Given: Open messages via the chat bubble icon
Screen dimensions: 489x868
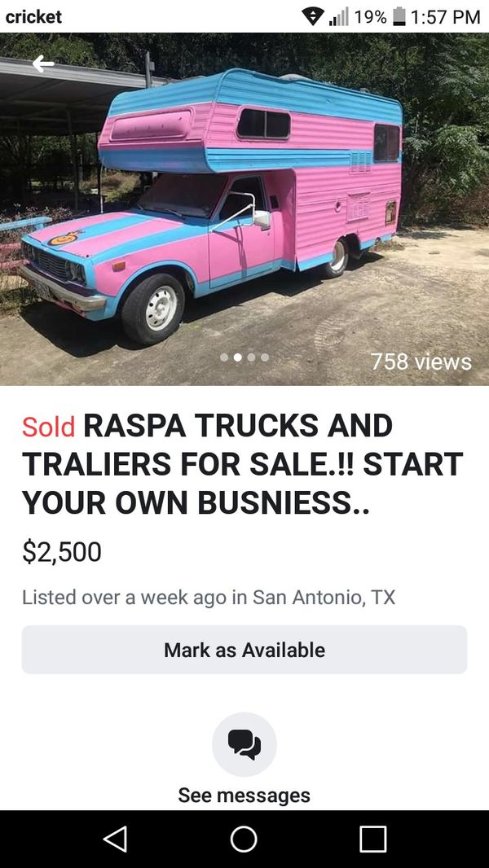Looking at the screenshot, I should [x=244, y=743].
